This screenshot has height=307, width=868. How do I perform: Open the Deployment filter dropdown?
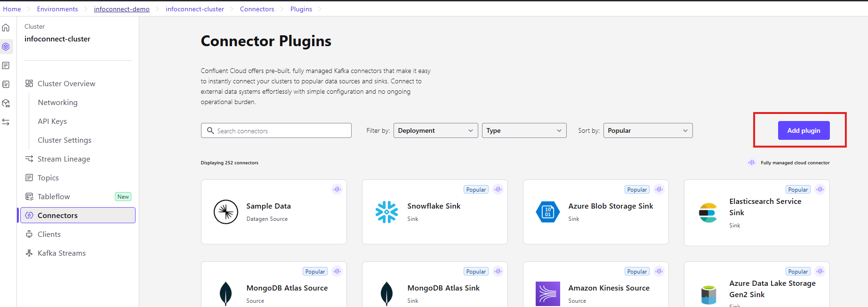coord(435,130)
